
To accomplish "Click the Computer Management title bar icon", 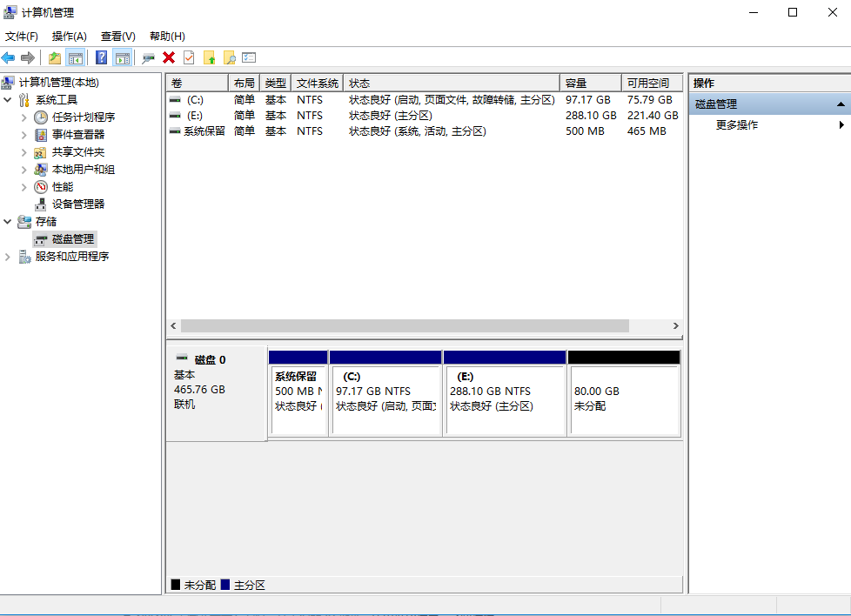I will point(10,12).
